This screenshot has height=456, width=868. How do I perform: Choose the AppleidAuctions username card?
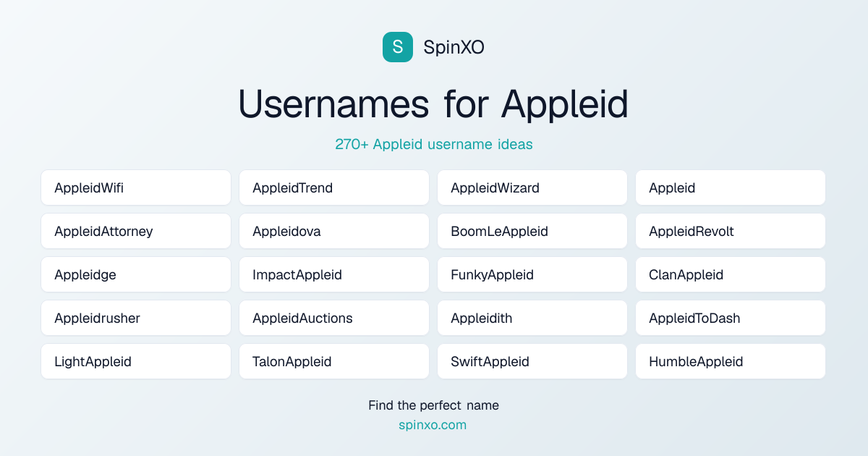click(x=334, y=318)
